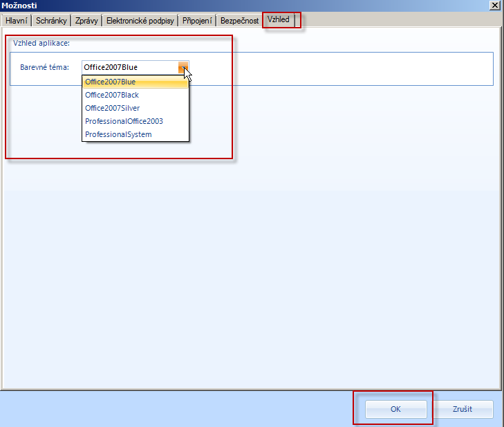Close the Možnosti dialog window
Screen dimensions: 504x427
click(x=495, y=6)
